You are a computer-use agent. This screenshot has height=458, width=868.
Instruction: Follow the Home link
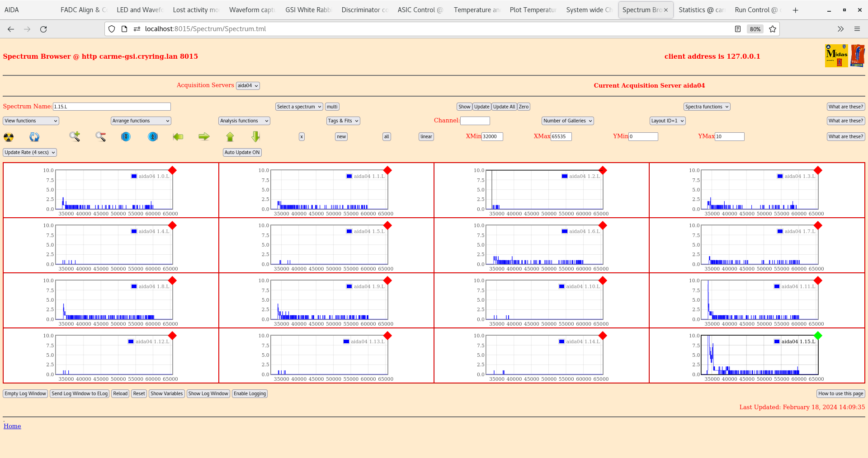coord(12,426)
